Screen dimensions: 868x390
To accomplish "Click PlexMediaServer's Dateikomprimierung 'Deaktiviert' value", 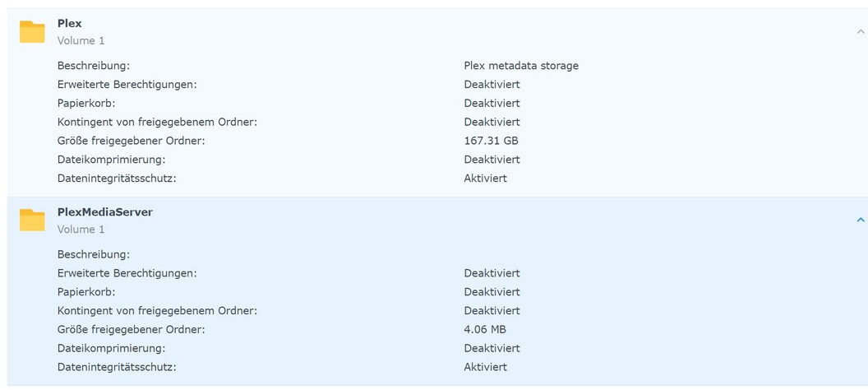I will click(x=492, y=349).
